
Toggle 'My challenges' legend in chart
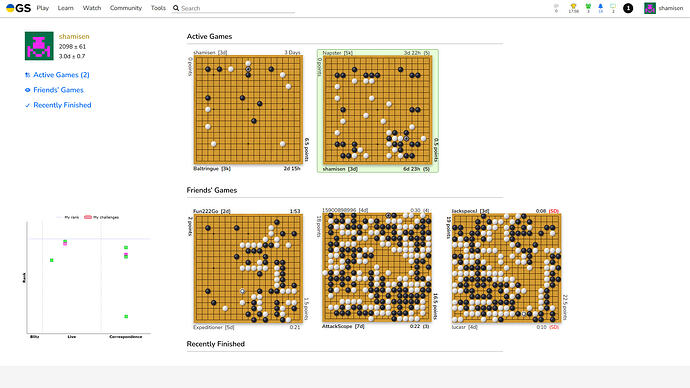point(102,217)
